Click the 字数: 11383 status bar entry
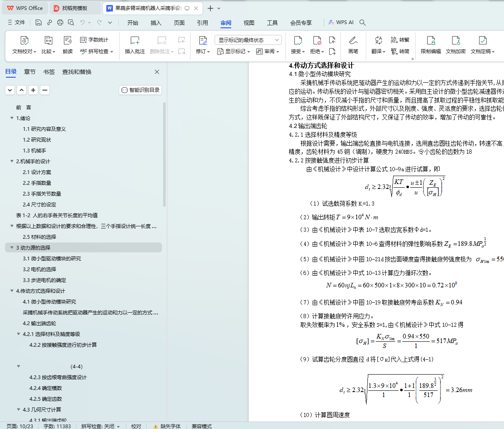Image resolution: width=504 pixels, height=429 pixels. (57, 426)
